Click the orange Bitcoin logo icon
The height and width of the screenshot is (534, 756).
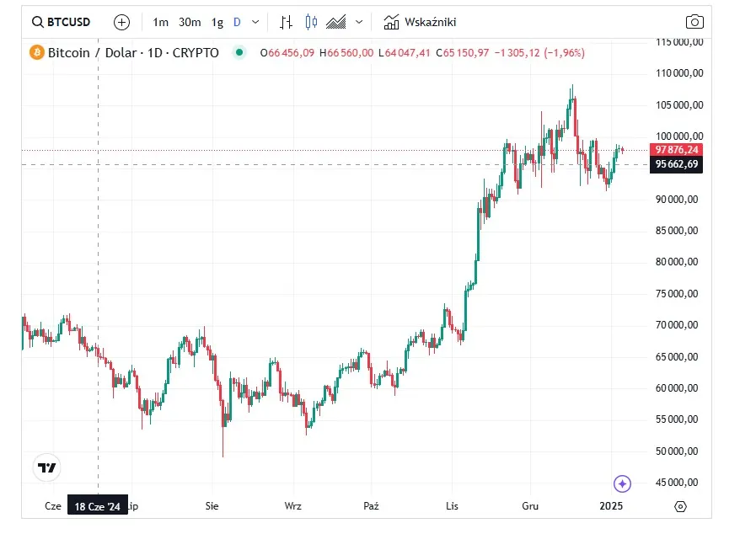(37, 53)
